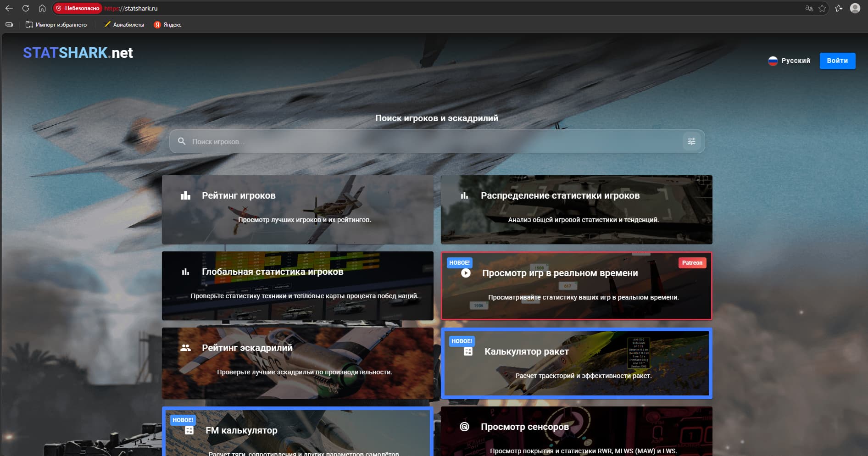Open the browser home page icon
The image size is (868, 456).
(x=42, y=8)
